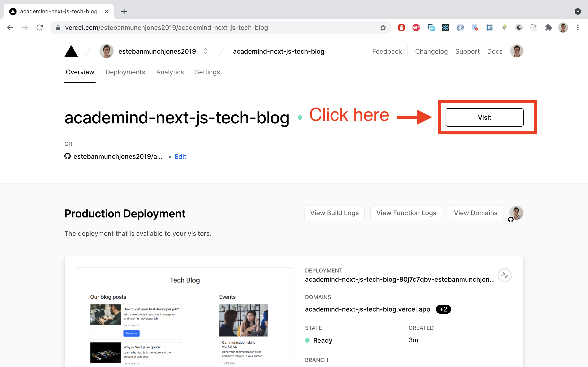The height and width of the screenshot is (367, 588).
Task: Click the dark mode moon extension icon
Action: click(x=519, y=28)
